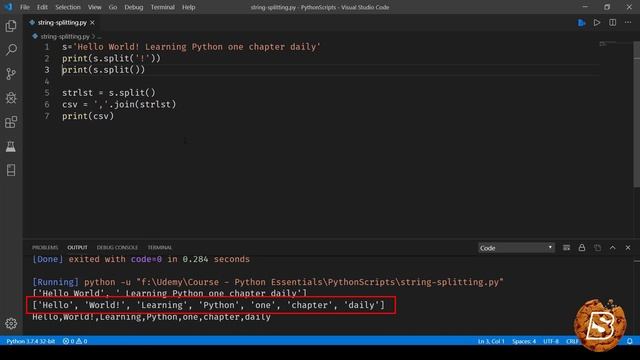
Task: Click Ln 3, Col 1 in status bar
Action: coord(491,341)
